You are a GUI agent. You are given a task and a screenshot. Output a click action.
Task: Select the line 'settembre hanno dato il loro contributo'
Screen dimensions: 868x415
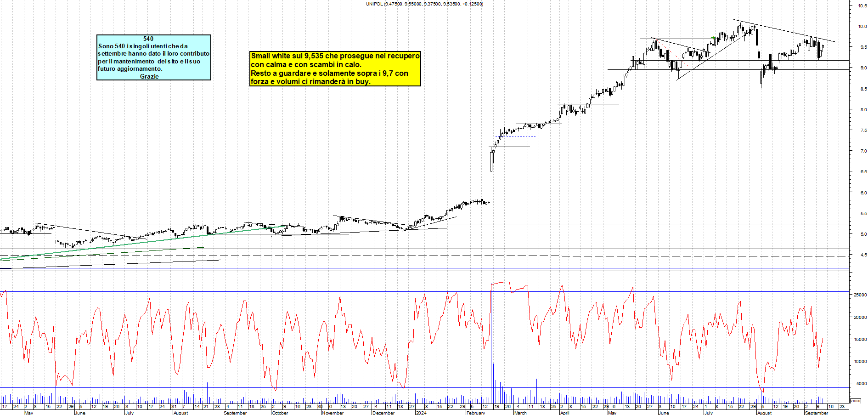click(x=153, y=53)
